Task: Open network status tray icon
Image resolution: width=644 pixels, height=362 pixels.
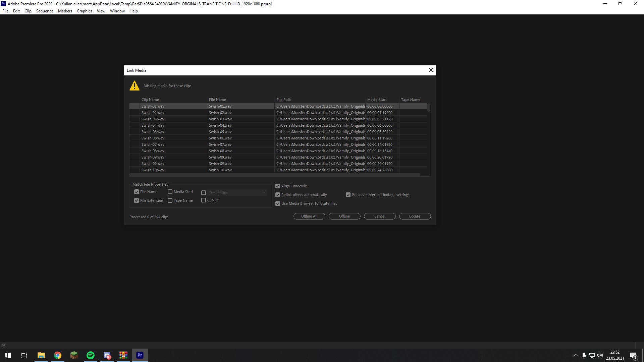Action: (592, 355)
